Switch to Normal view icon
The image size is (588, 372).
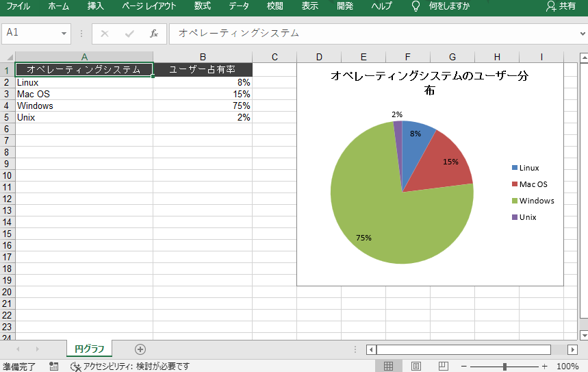pyautogui.click(x=389, y=366)
